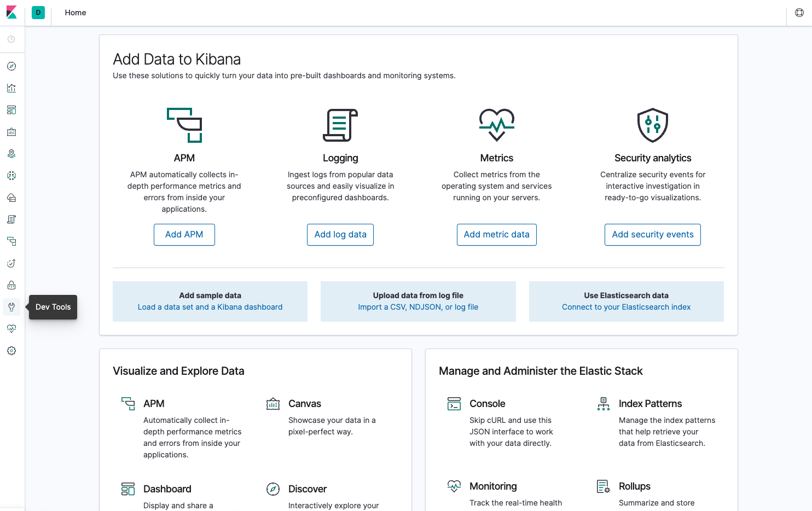Open the Recently viewed clock icon
Image resolution: width=812 pixels, height=511 pixels.
(11, 39)
